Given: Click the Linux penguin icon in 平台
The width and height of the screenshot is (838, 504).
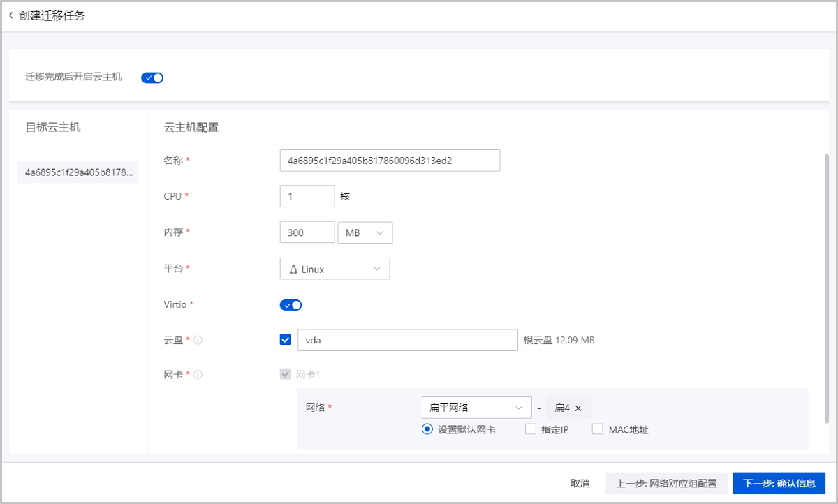Looking at the screenshot, I should (x=293, y=269).
